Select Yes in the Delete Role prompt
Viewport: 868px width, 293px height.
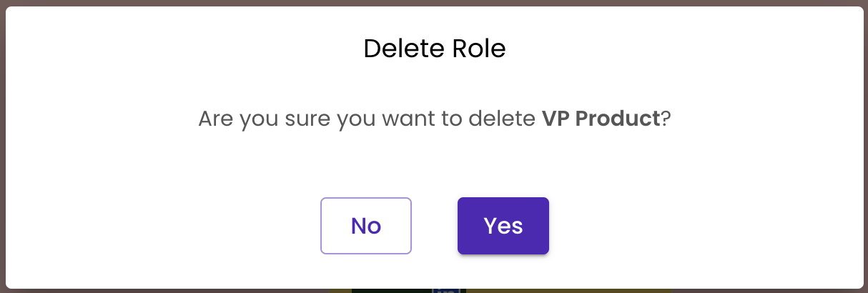pyautogui.click(x=503, y=226)
